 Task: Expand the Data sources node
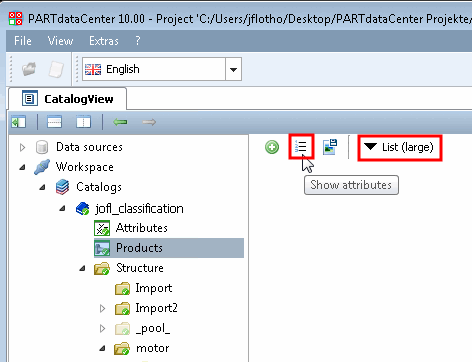tap(22, 147)
